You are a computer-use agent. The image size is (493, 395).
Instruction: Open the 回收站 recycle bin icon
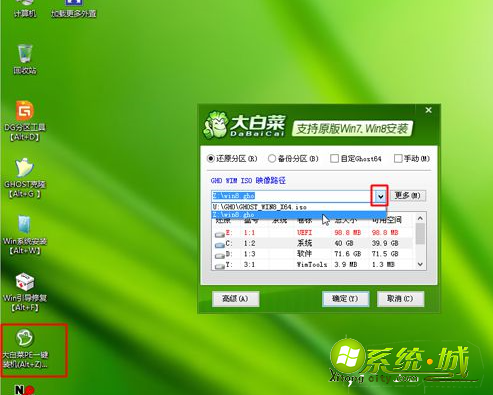coord(25,59)
